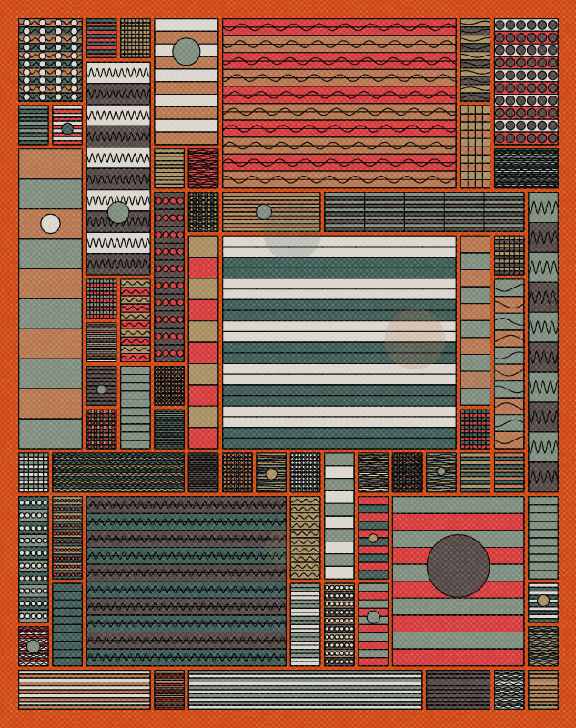This screenshot has height=728, width=576.
Task: Click the faint pale circle on central striped panel
Action: click(x=414, y=338)
